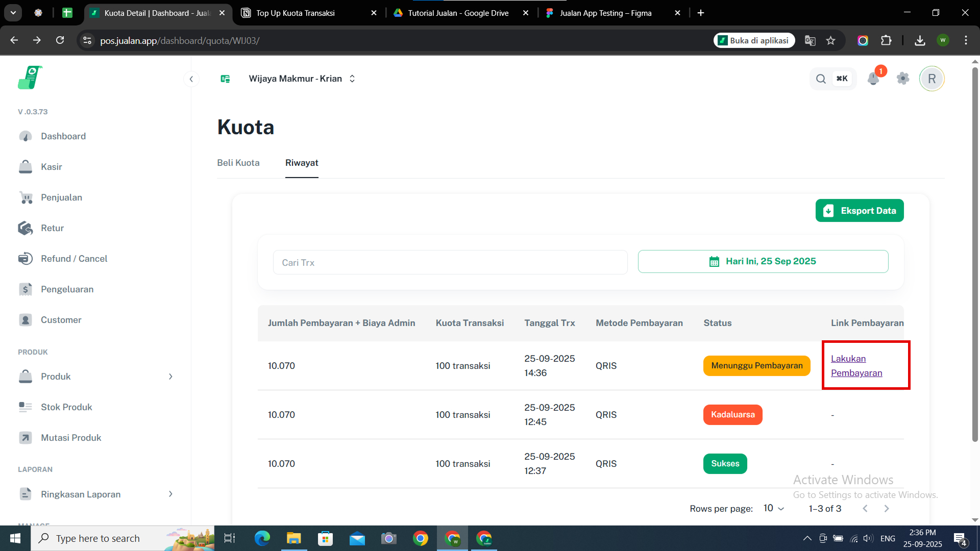Open the notification bell icon
Viewport: 980px width, 551px height.
(x=873, y=79)
